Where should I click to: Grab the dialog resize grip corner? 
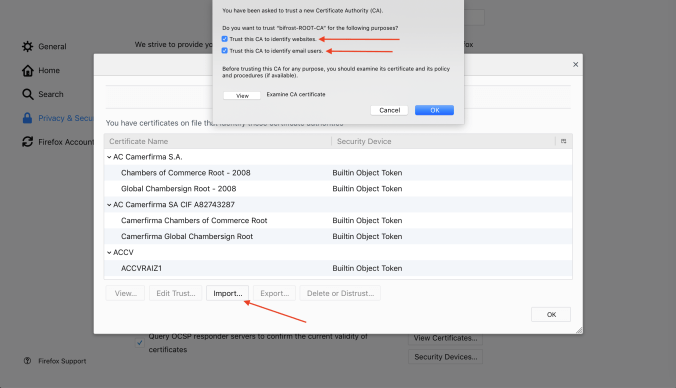pos(579,330)
